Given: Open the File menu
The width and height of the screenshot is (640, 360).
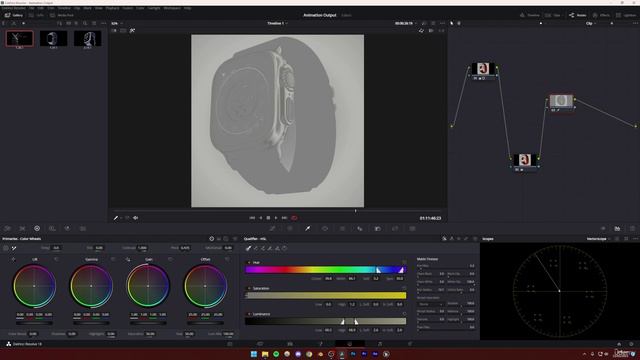Looking at the screenshot, I should point(31,8).
